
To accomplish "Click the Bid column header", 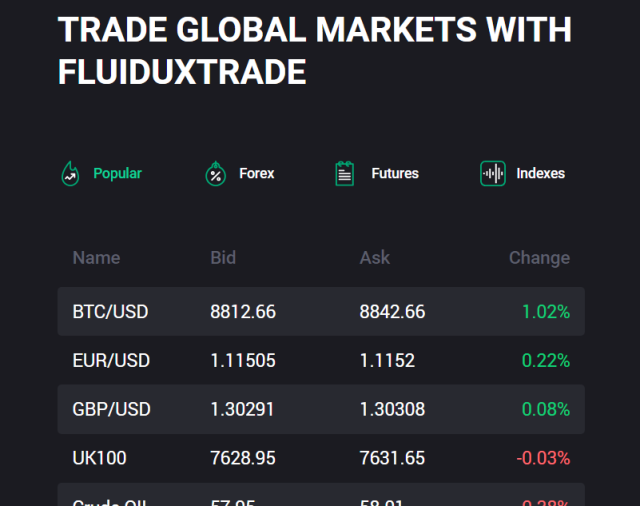I will (x=223, y=258).
